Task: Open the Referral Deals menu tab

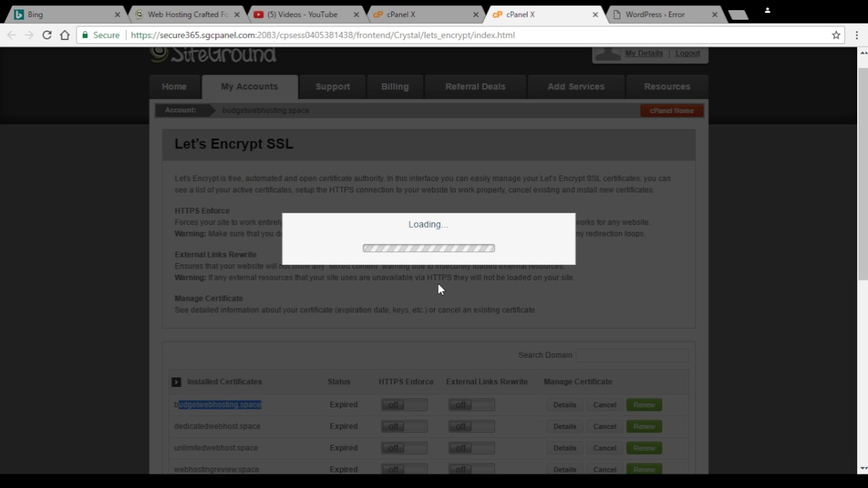Action: [x=475, y=87]
